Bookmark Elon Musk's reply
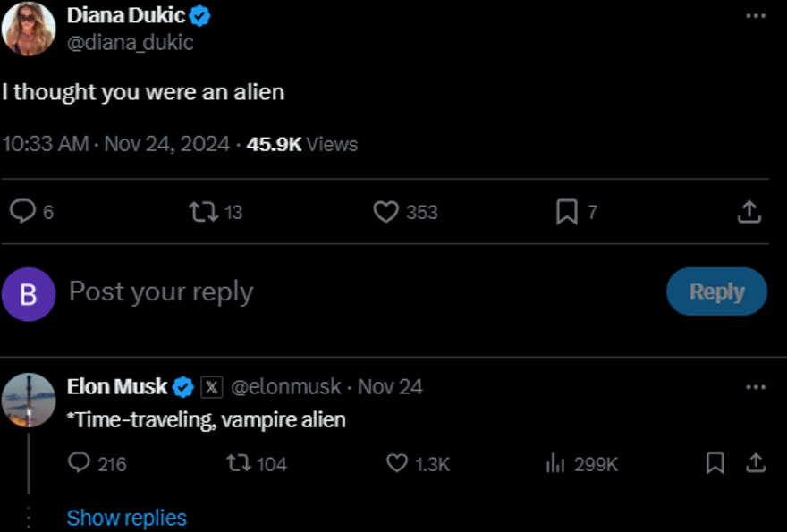The width and height of the screenshot is (787, 532). coord(715,463)
